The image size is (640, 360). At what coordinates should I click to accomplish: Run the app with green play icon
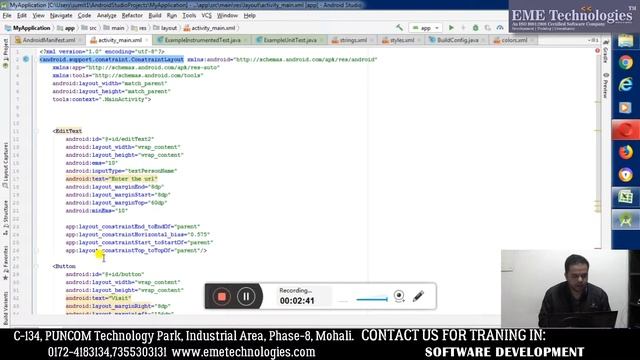pyautogui.click(x=451, y=28)
